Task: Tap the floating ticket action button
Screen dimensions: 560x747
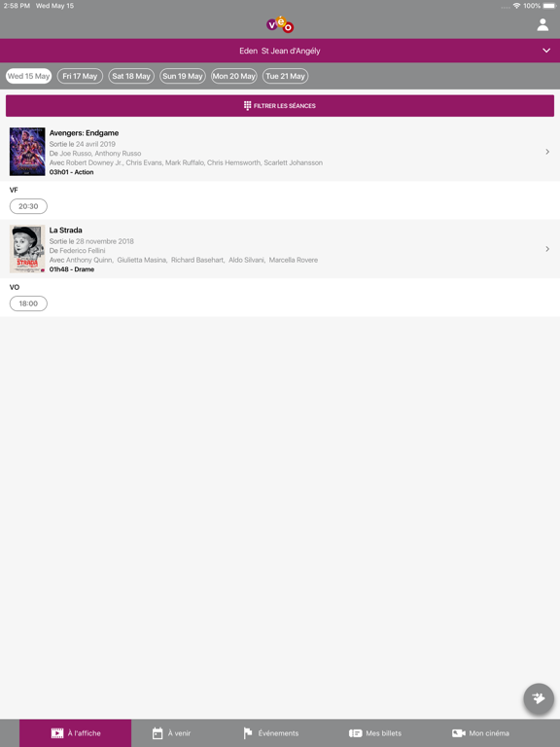Action: (x=539, y=699)
